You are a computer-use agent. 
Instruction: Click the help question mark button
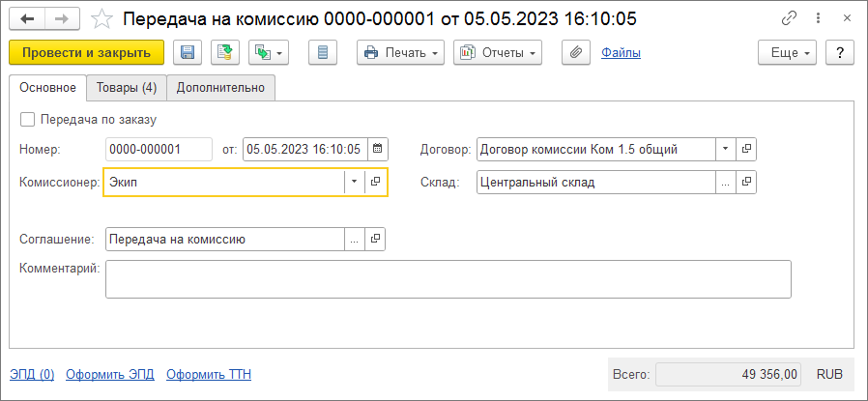click(x=840, y=53)
